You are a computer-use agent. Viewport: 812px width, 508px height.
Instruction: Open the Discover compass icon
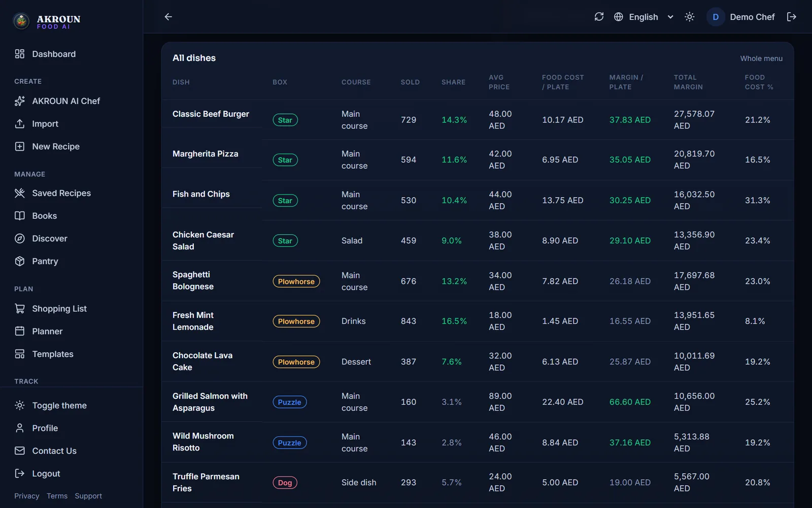tap(20, 238)
